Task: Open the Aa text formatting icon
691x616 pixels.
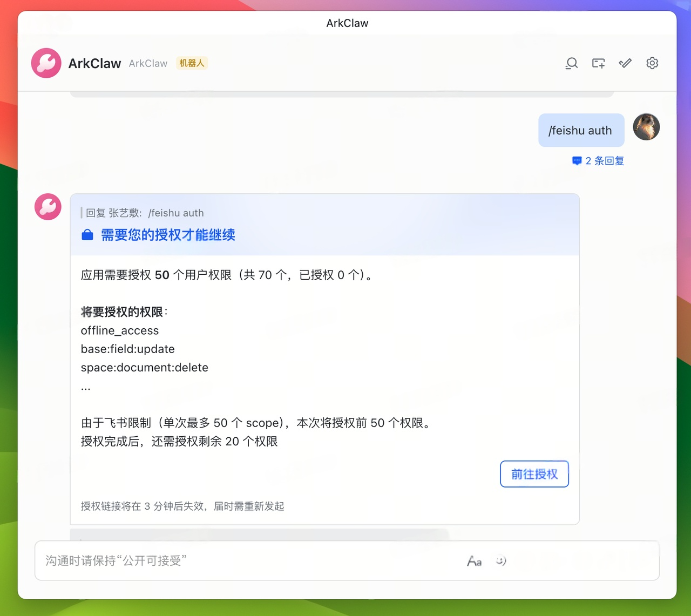Action: coord(475,561)
